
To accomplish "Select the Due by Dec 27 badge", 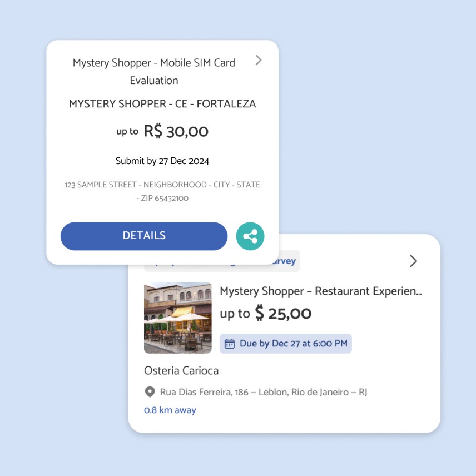I will (286, 344).
